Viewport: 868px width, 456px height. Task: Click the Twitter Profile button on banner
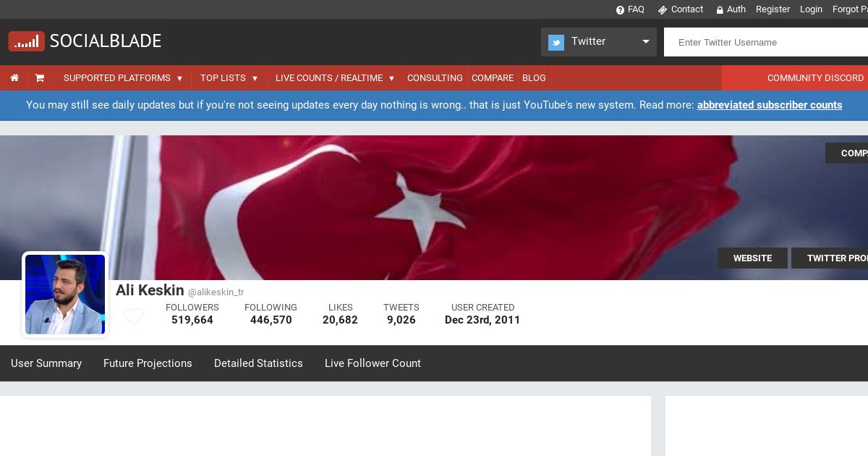point(830,258)
